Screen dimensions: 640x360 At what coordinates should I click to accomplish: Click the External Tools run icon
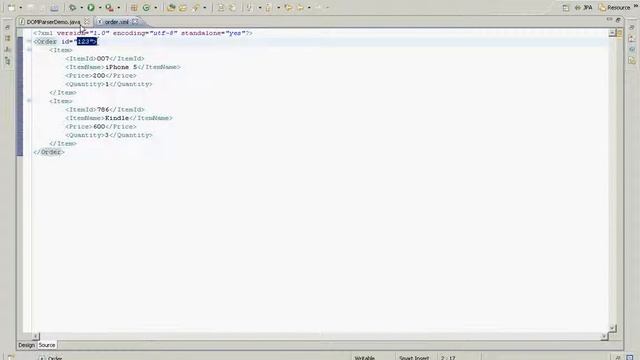(x=109, y=8)
